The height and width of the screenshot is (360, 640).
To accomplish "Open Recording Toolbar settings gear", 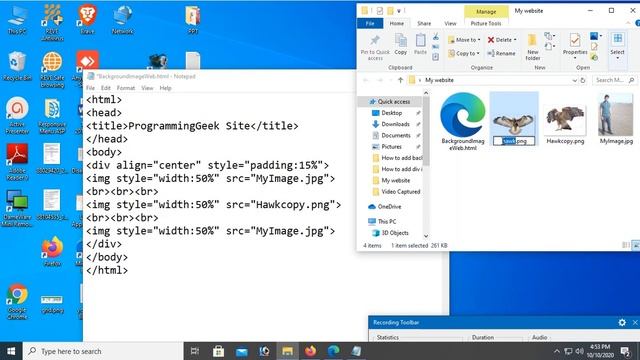I will tap(622, 323).
